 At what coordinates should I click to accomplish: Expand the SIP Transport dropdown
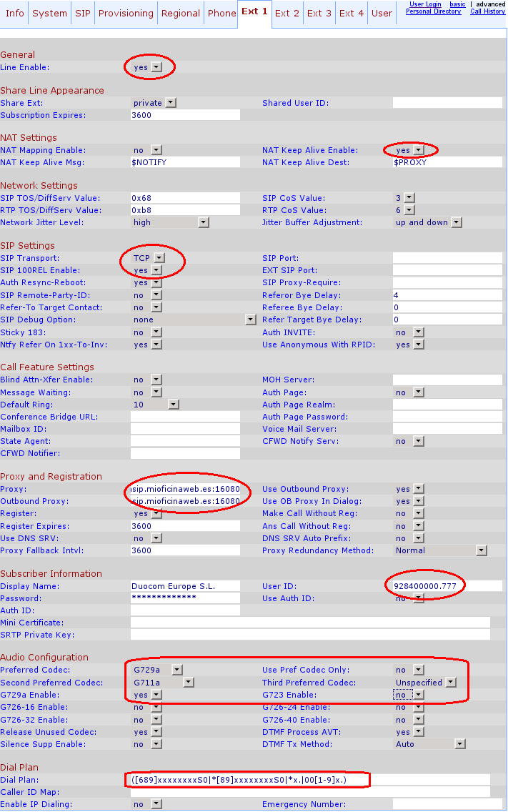tap(160, 258)
